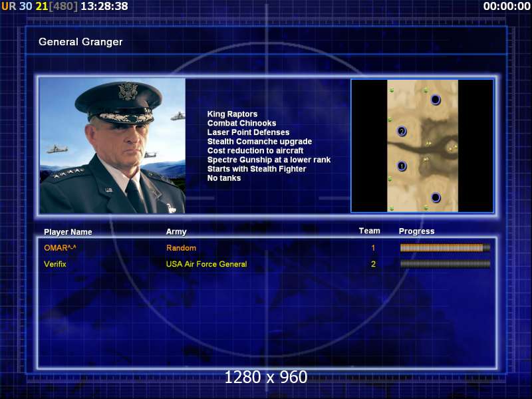532x399 pixels.
Task: Click the 'Progress' column header
Action: (417, 231)
